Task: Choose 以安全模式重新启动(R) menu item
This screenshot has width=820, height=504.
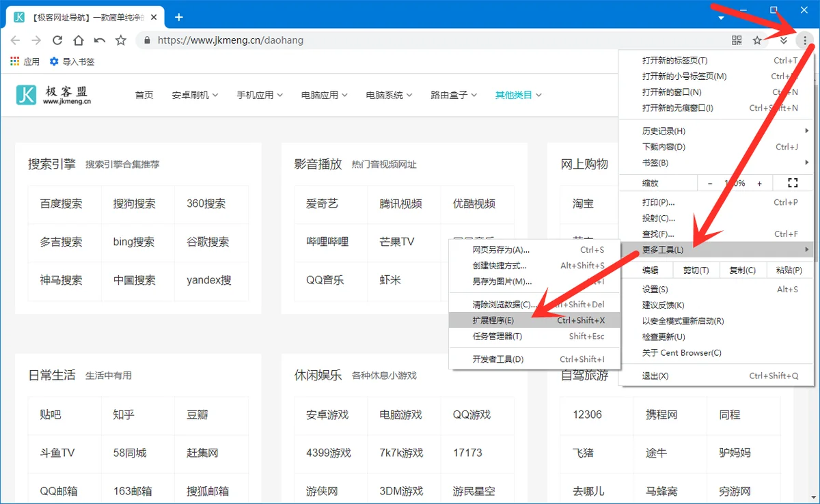Action: pyautogui.click(x=717, y=321)
